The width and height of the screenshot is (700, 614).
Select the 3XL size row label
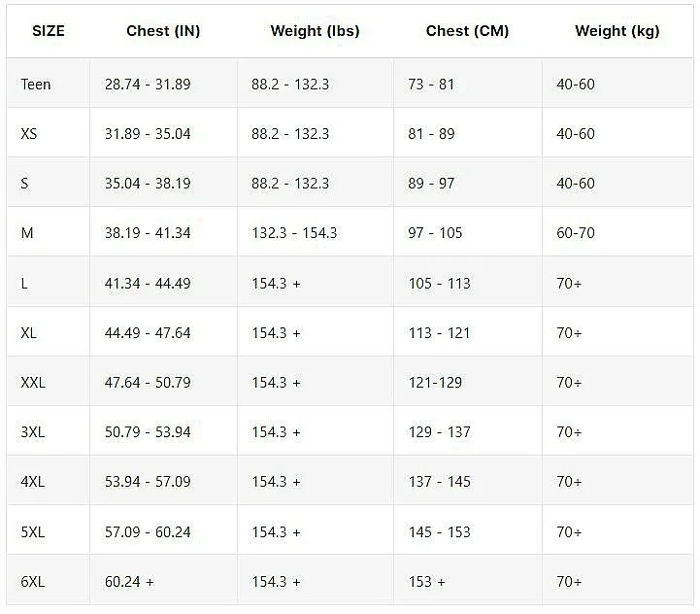(33, 432)
